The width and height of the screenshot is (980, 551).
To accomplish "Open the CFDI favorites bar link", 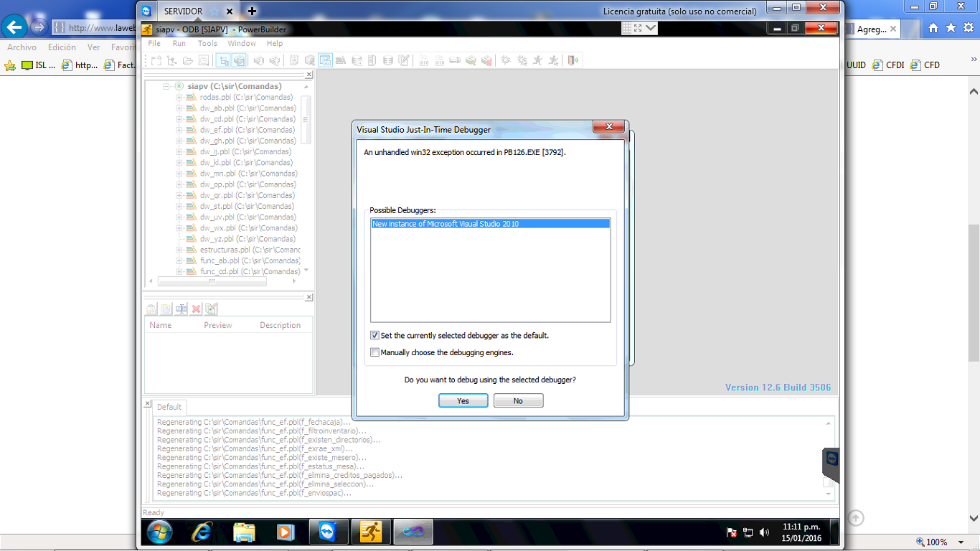I will pyautogui.click(x=888, y=65).
